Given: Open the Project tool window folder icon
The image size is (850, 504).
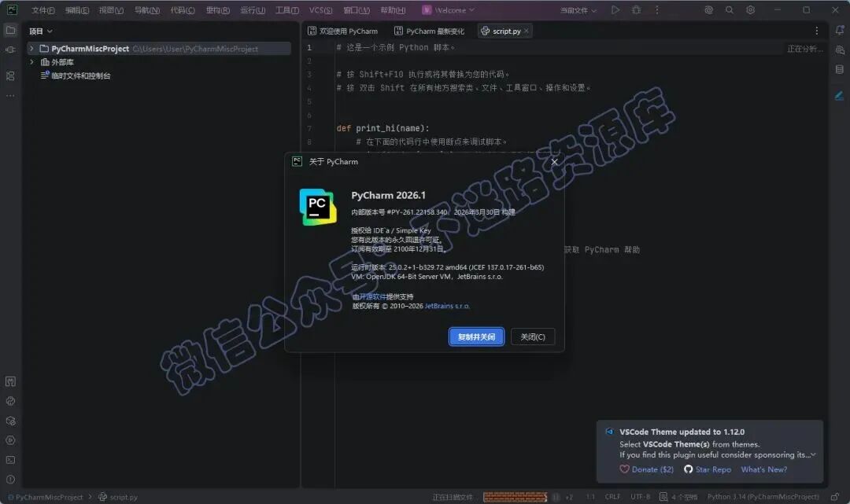Looking at the screenshot, I should pyautogui.click(x=10, y=31).
